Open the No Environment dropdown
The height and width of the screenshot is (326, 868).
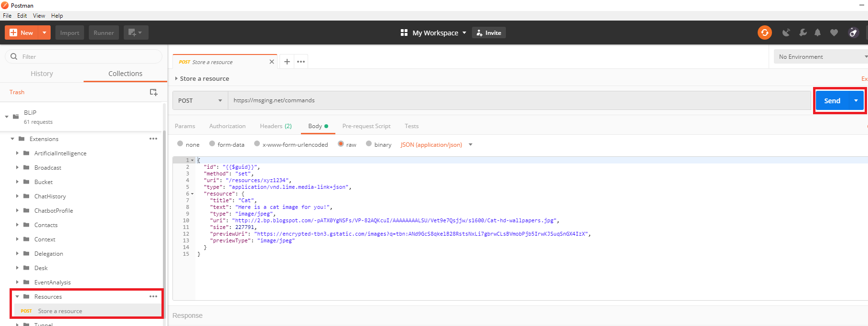[822, 56]
